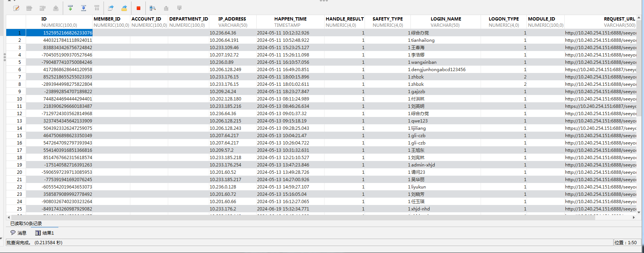Select the 结果1 results tab
This screenshot has width=644, height=253.
[x=44, y=233]
